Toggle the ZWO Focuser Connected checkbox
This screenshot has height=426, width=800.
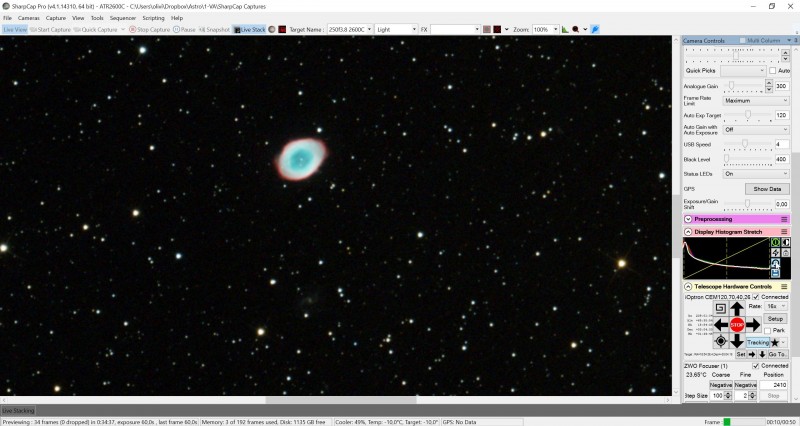(x=756, y=366)
